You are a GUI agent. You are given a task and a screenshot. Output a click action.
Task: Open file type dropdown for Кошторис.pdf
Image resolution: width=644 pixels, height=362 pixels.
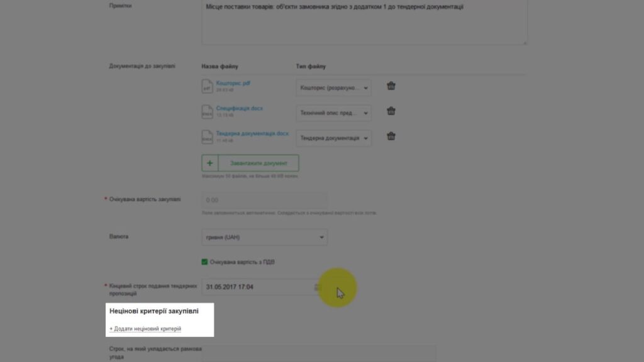[333, 88]
